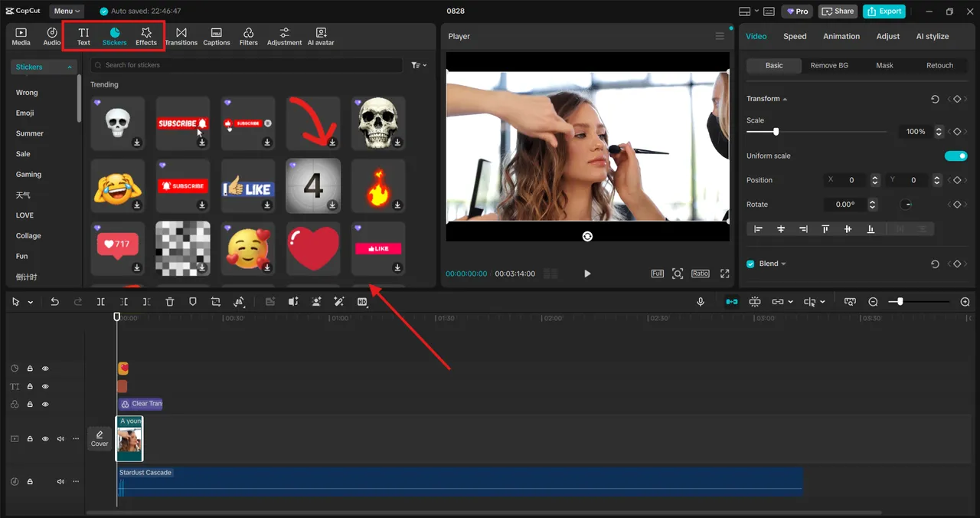This screenshot has width=980, height=518.
Task: Click the split clip icon in timeline toolbar
Action: click(x=100, y=301)
